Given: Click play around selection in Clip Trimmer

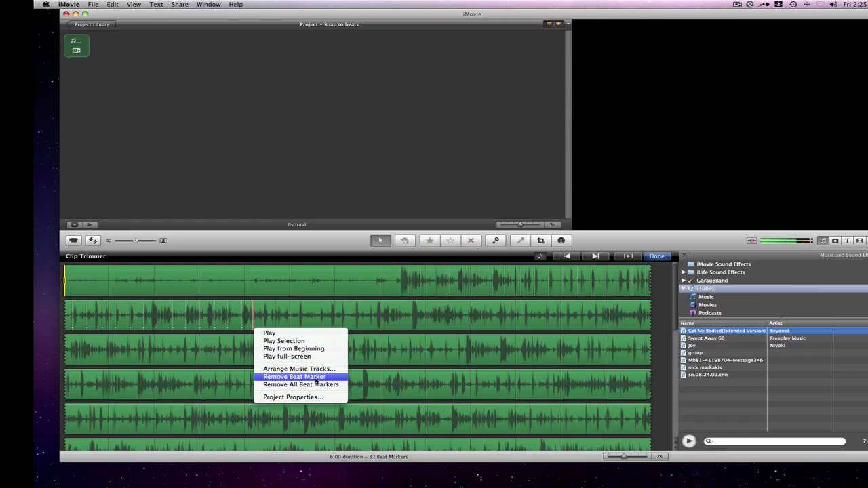Looking at the screenshot, I should (x=628, y=256).
